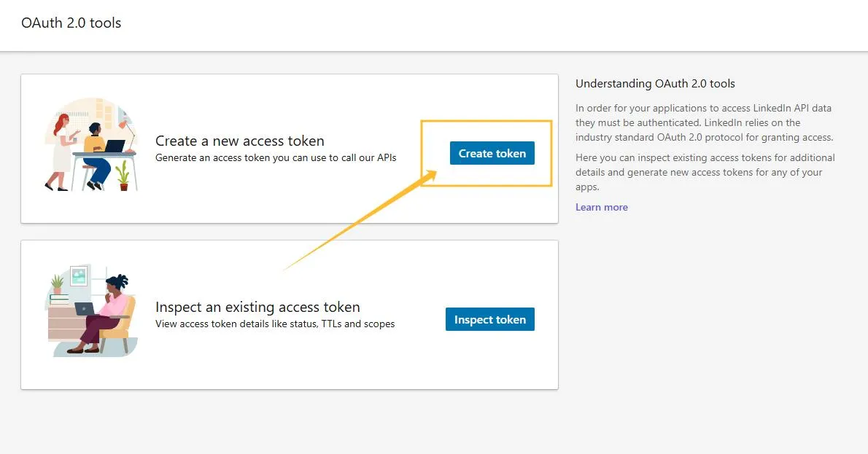
Task: Select the 'Create a new access token' heading
Action: click(x=241, y=140)
